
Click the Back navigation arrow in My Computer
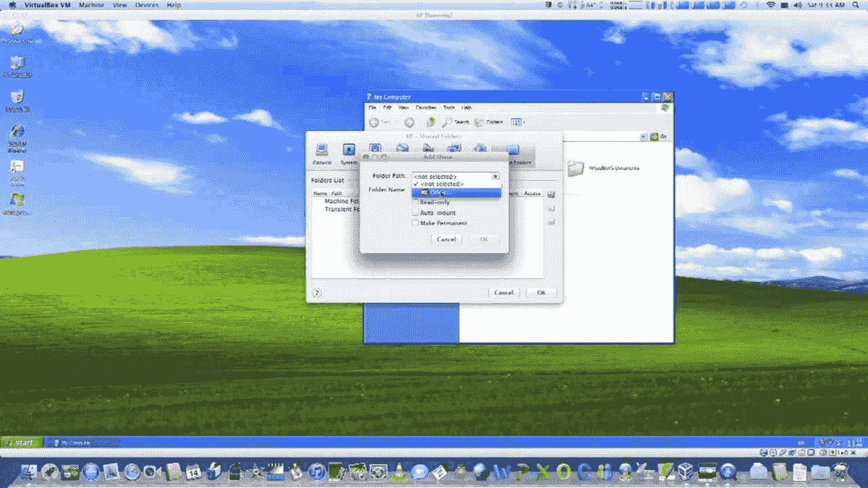(375, 121)
